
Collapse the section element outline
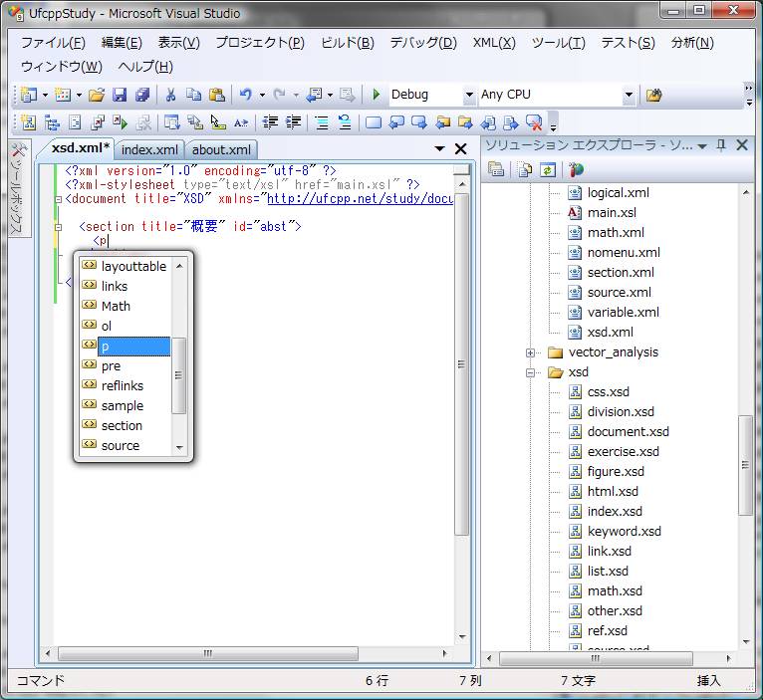click(59, 227)
